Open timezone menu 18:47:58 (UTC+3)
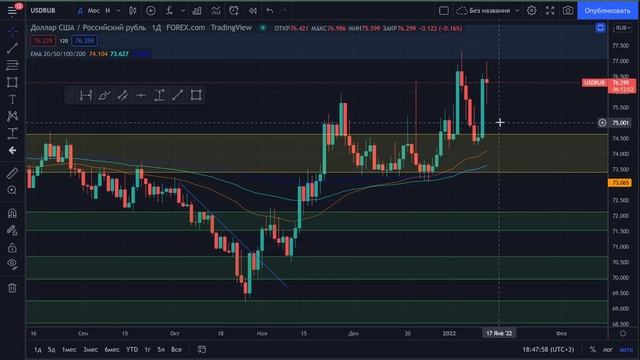 (x=548, y=349)
